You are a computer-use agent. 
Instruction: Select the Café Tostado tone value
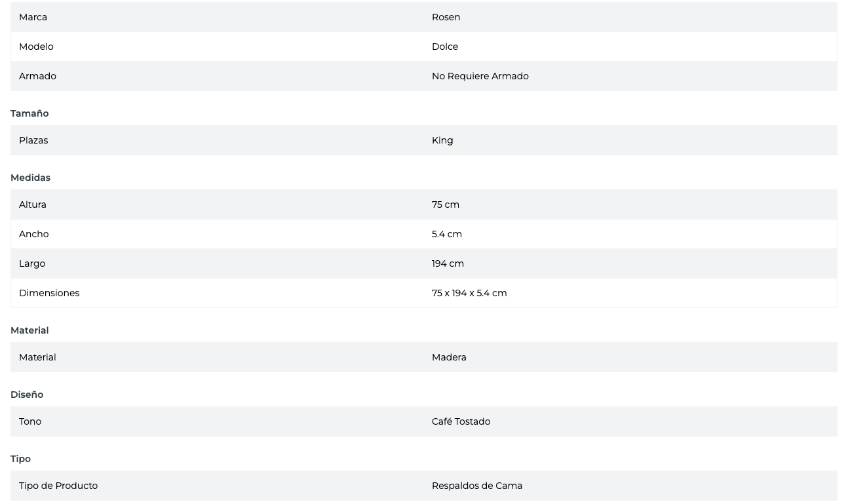(x=461, y=421)
